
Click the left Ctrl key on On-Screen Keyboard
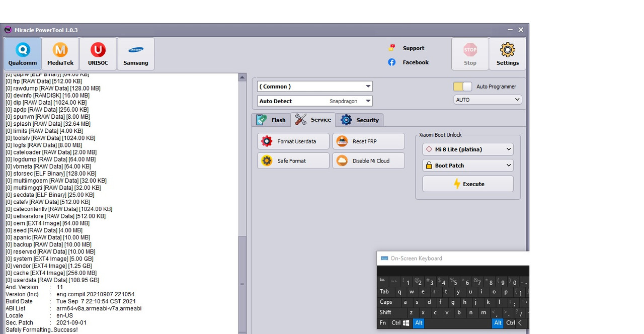(396, 323)
